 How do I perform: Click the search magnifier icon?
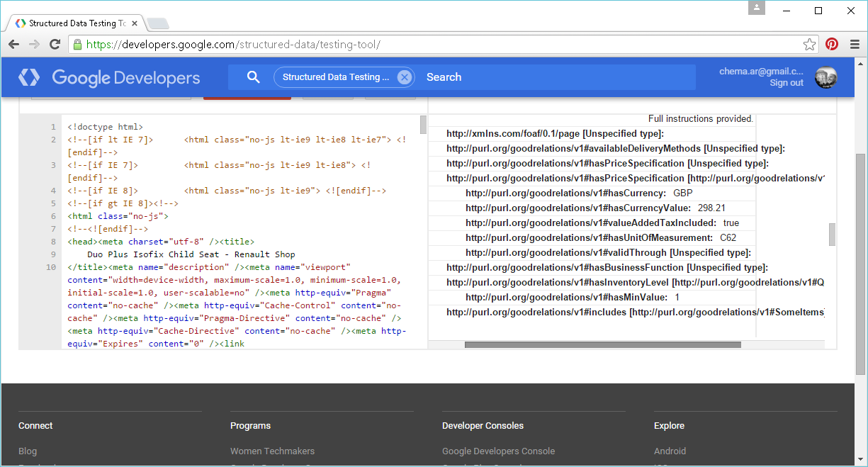click(253, 77)
